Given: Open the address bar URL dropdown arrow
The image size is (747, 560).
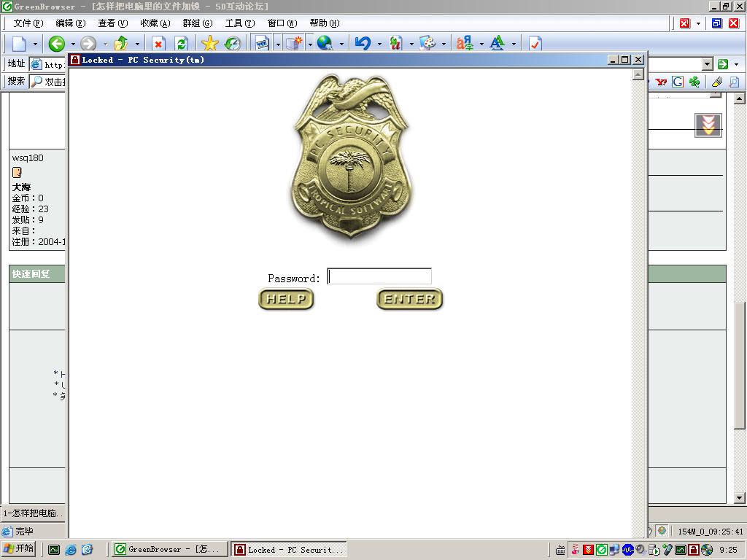Looking at the screenshot, I should pos(708,64).
